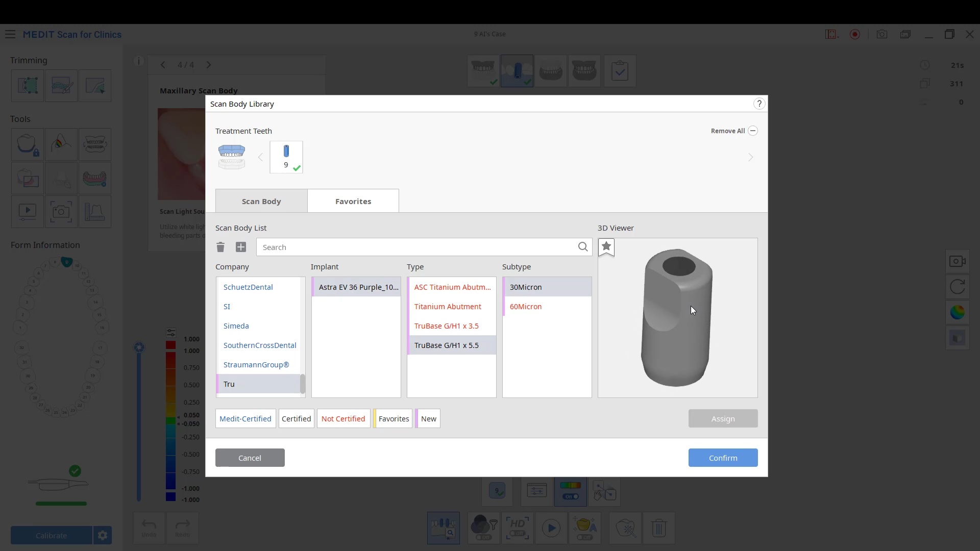980x551 pixels.
Task: Go to previous treatment teeth arrow
Action: tap(260, 157)
